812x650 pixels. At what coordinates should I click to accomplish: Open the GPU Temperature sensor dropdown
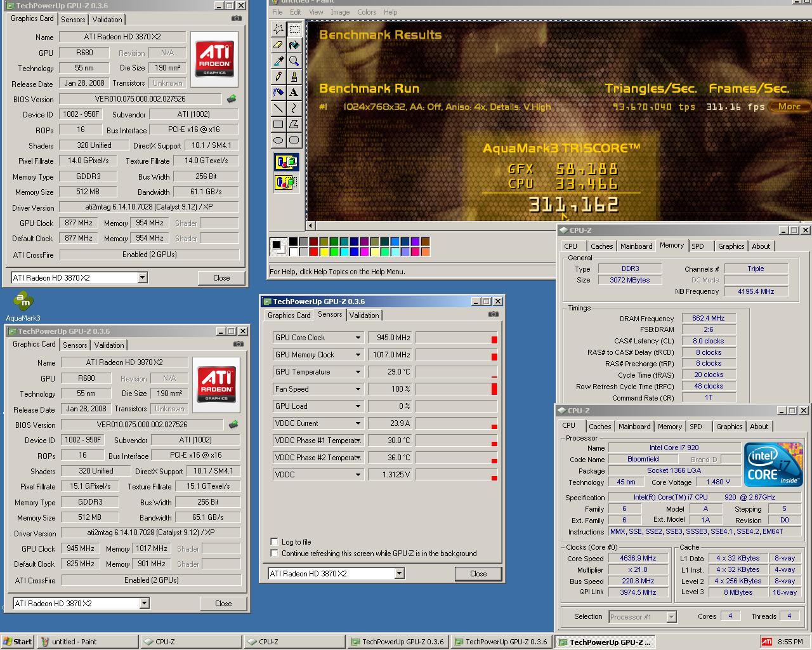tap(358, 372)
